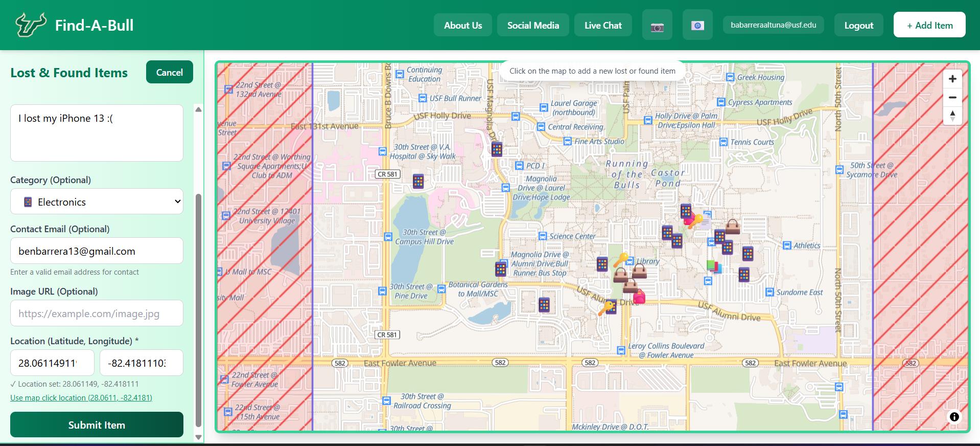Image resolution: width=980 pixels, height=446 pixels.
Task: Click the Central Receiving bus stop icon
Action: click(541, 126)
